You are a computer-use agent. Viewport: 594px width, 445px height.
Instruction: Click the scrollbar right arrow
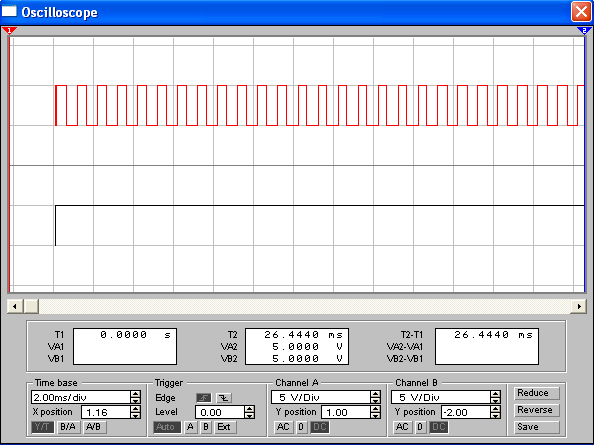[579, 306]
